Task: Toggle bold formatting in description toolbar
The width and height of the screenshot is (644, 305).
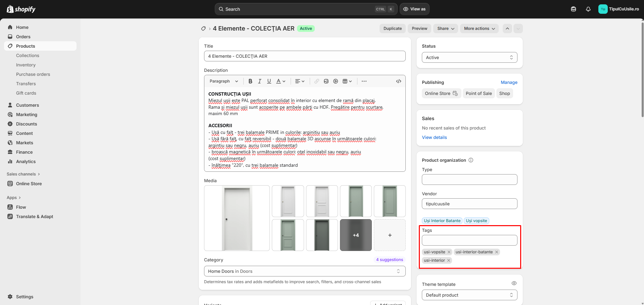Action: [x=250, y=81]
